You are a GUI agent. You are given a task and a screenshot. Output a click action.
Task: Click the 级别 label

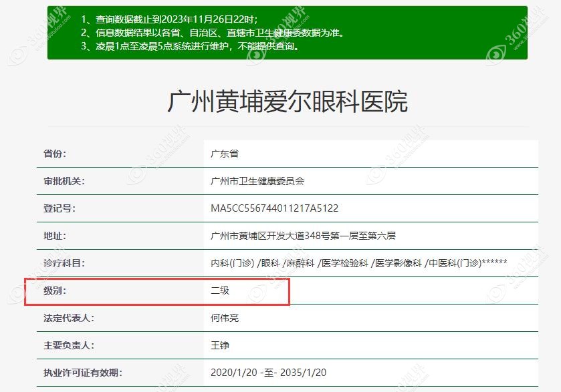click(x=55, y=290)
